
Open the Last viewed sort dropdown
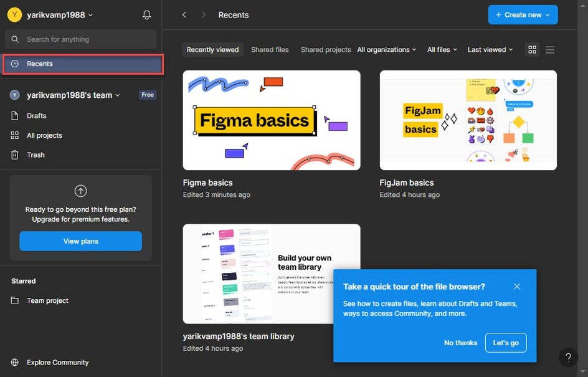490,50
